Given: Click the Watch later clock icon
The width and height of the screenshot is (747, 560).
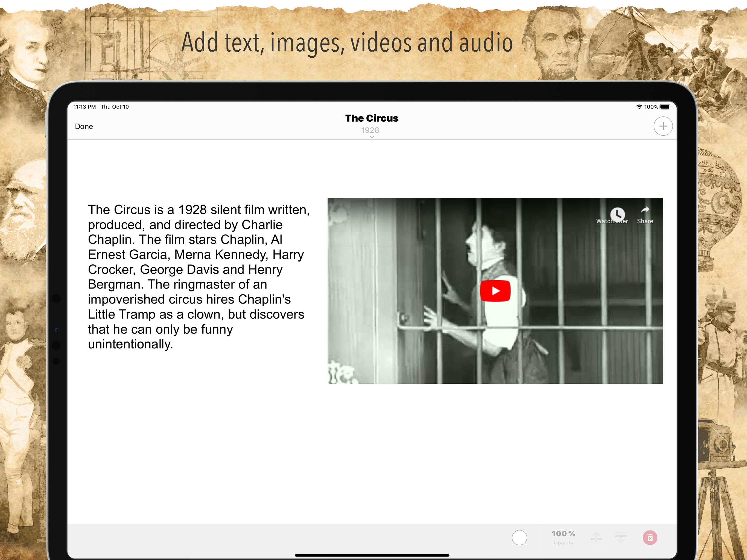Looking at the screenshot, I should pos(617,214).
